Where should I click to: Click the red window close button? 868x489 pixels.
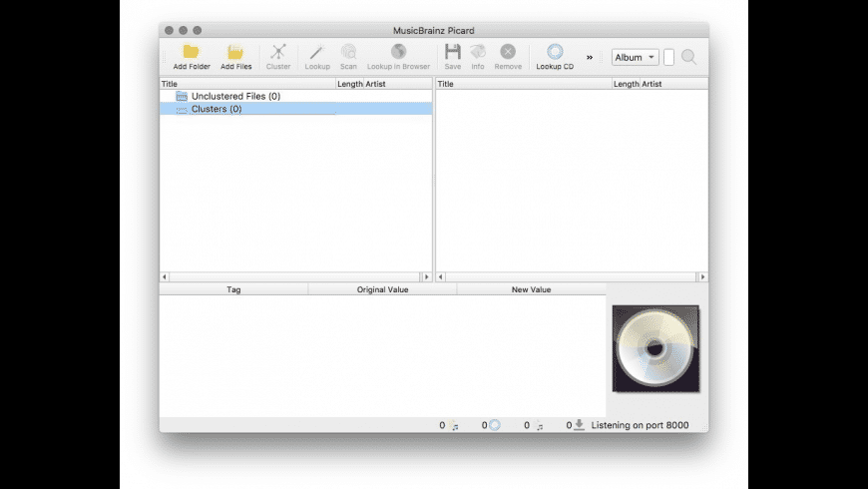pyautogui.click(x=169, y=31)
